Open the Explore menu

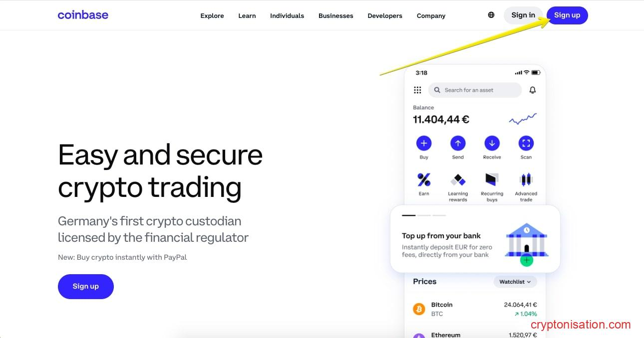point(212,16)
